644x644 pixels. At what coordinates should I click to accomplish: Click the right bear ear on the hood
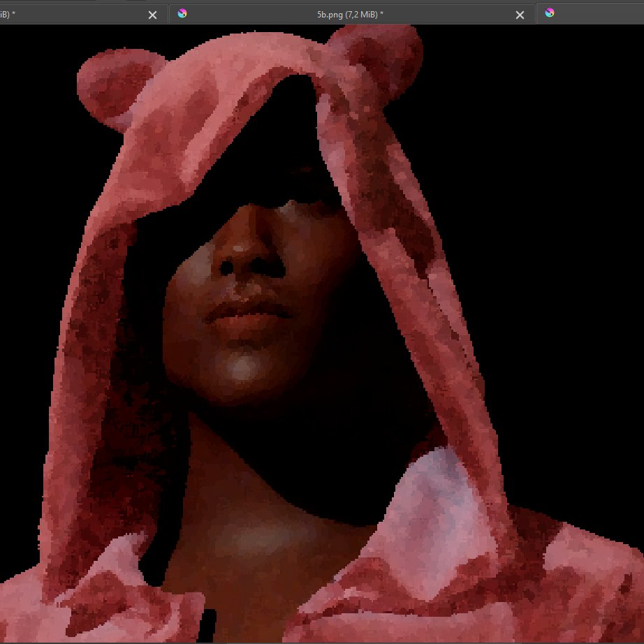click(386, 59)
